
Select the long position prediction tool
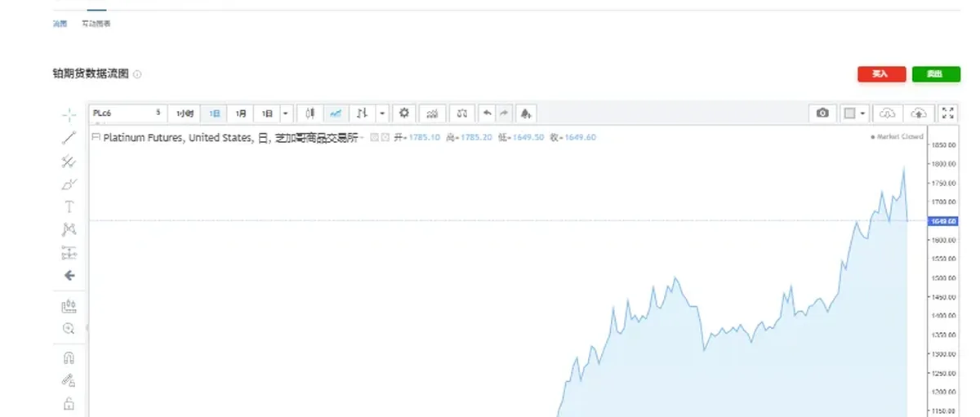click(x=69, y=253)
